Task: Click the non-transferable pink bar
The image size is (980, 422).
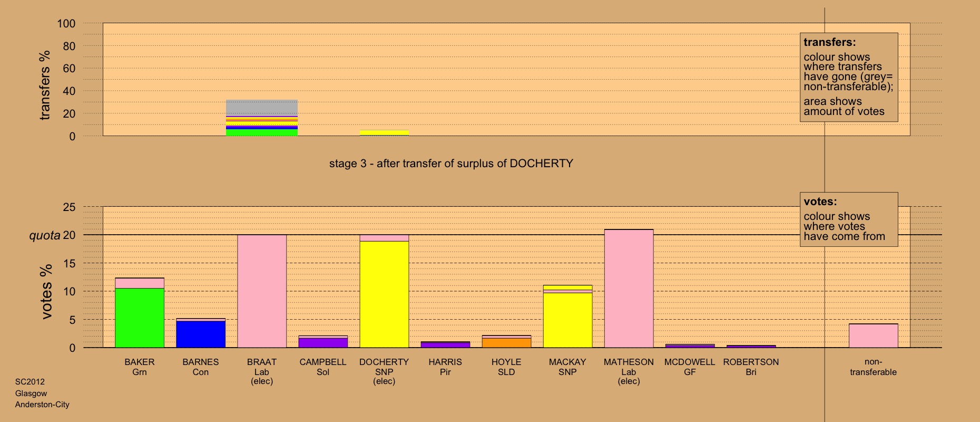Action: [x=873, y=336]
